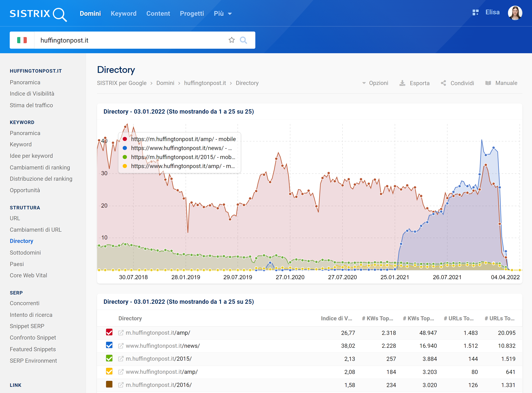
Task: Open Intento di ricerca in sidebar
Action: [x=31, y=315]
